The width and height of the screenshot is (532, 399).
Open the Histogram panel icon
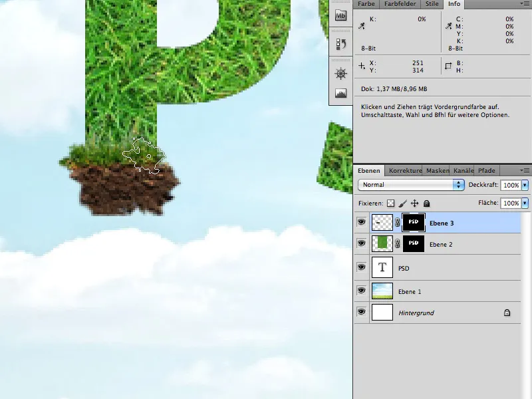340,93
